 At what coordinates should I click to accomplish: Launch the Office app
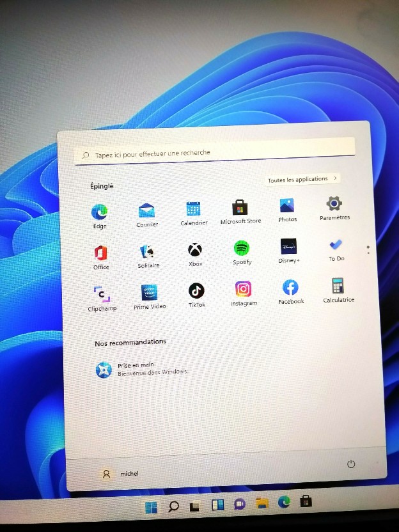tap(101, 257)
